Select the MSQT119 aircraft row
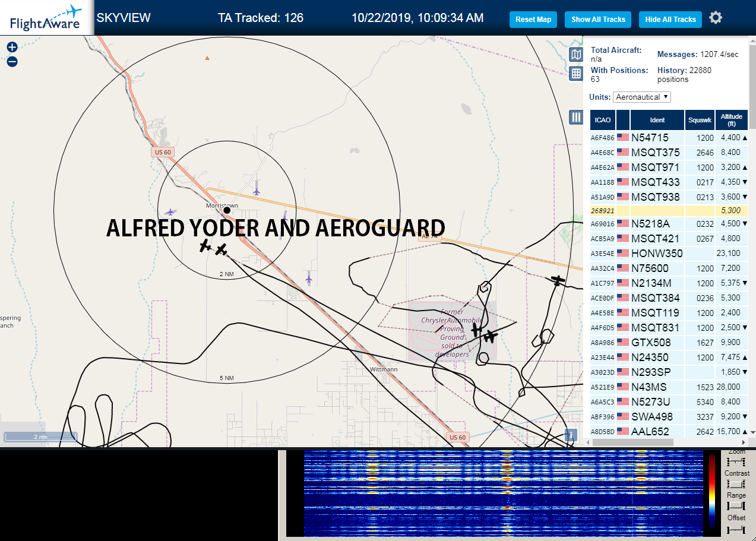 coord(669,313)
